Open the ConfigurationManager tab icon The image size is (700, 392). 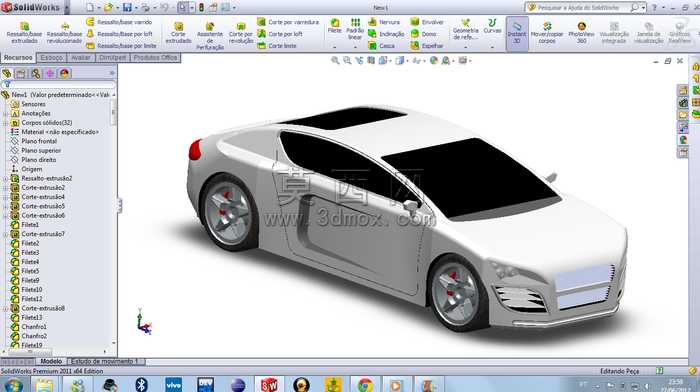[x=36, y=73]
